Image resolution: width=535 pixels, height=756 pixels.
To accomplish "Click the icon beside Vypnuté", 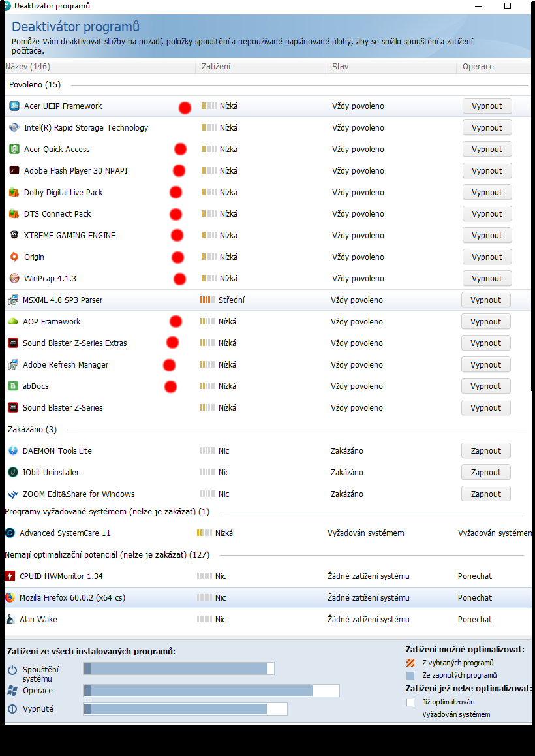I will [12, 709].
